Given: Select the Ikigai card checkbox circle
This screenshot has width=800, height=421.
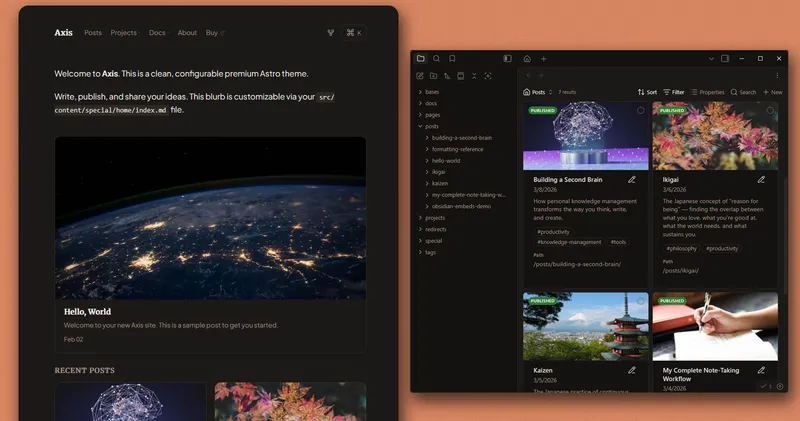Looking at the screenshot, I should click(x=770, y=110).
